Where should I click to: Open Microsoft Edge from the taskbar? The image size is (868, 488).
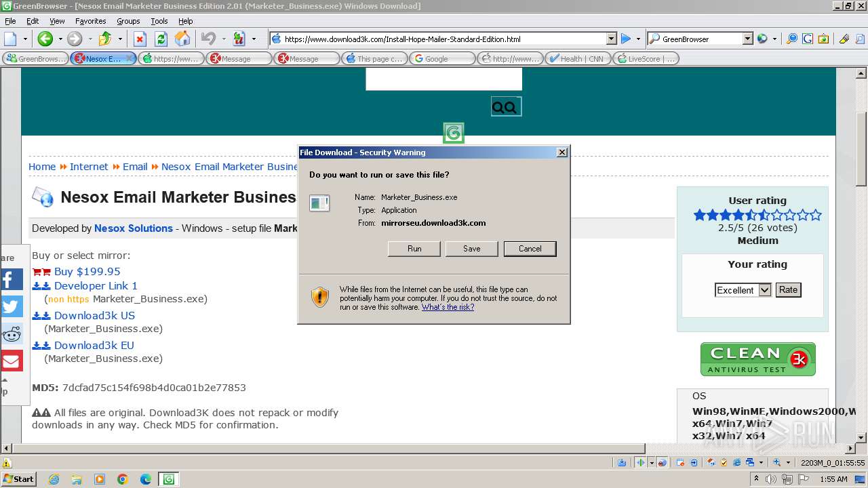point(145,479)
